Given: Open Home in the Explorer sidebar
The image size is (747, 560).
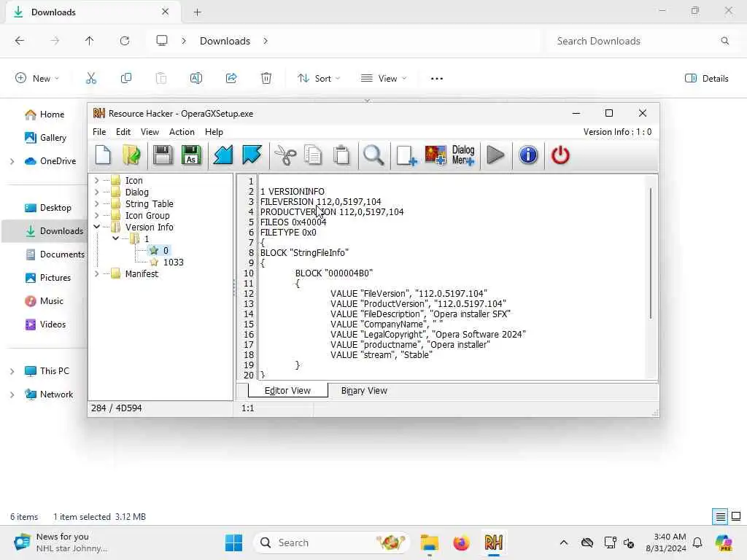Looking at the screenshot, I should tap(45, 114).
